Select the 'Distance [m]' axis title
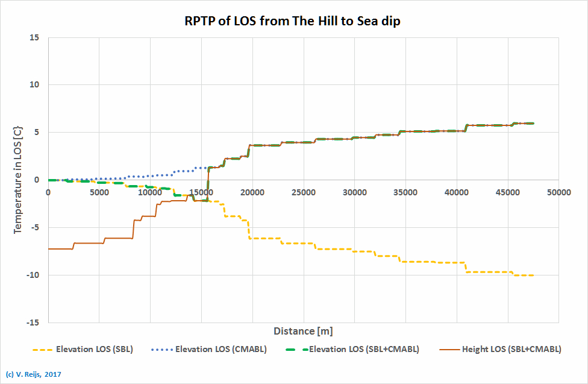588x384 pixels. point(303,331)
